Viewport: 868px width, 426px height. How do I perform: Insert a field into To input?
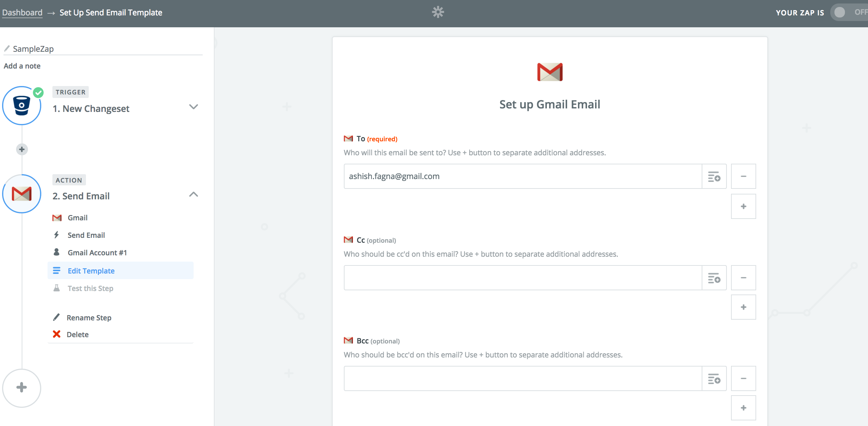pos(714,176)
